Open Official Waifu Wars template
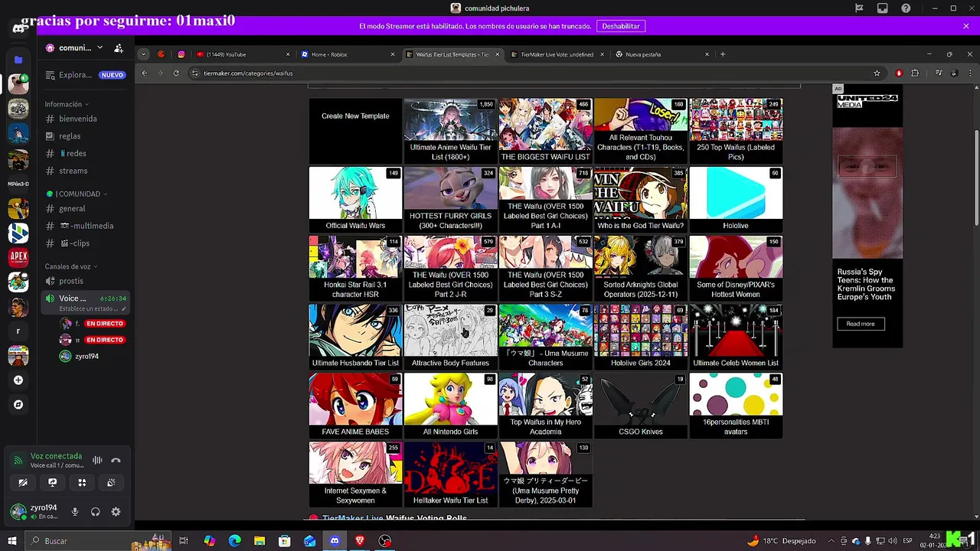980x551 pixels. (355, 200)
